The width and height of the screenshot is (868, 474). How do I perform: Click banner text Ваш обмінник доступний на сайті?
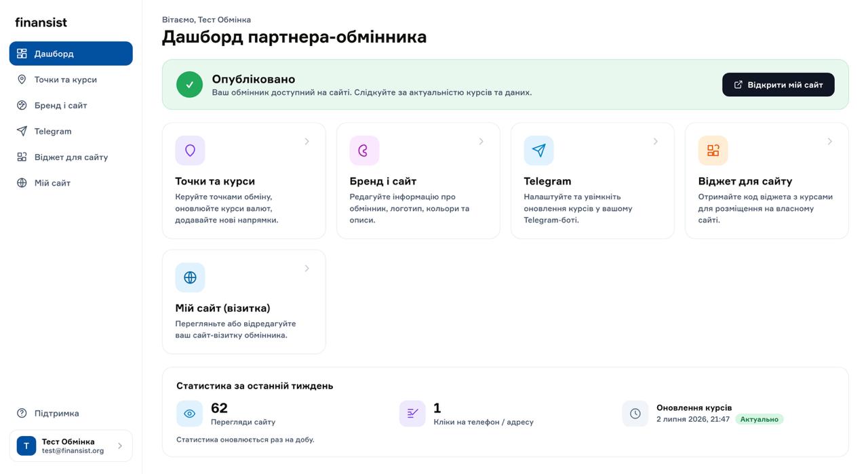(x=372, y=92)
